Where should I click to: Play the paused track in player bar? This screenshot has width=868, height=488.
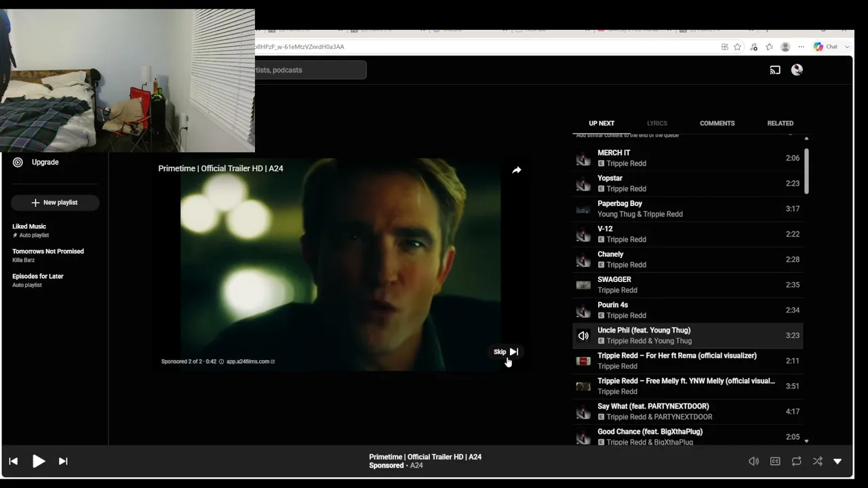[39, 461]
